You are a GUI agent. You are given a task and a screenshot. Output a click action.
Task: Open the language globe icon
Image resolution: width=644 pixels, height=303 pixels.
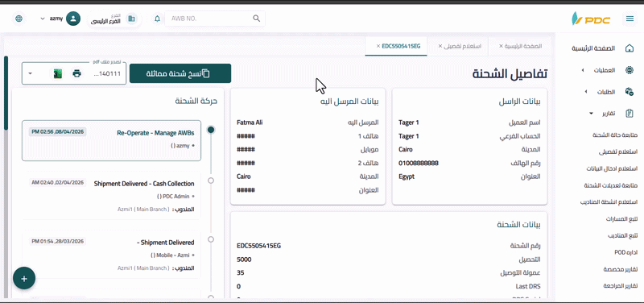(19, 19)
